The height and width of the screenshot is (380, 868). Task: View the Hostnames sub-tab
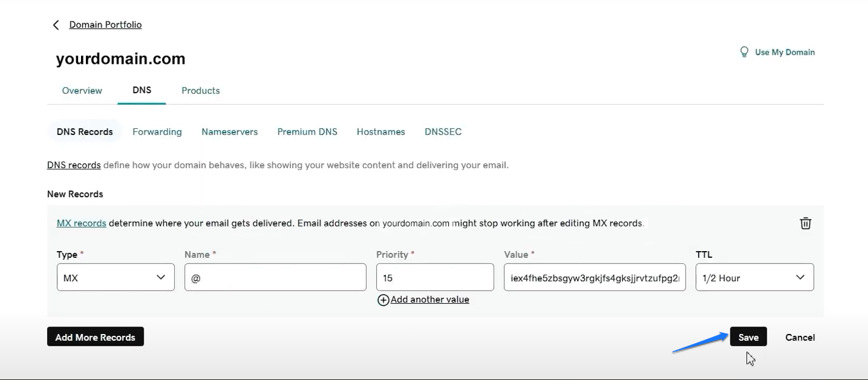[x=381, y=132]
